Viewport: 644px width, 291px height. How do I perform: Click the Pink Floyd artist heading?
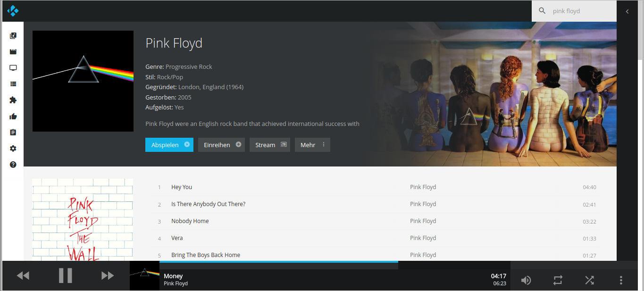174,43
